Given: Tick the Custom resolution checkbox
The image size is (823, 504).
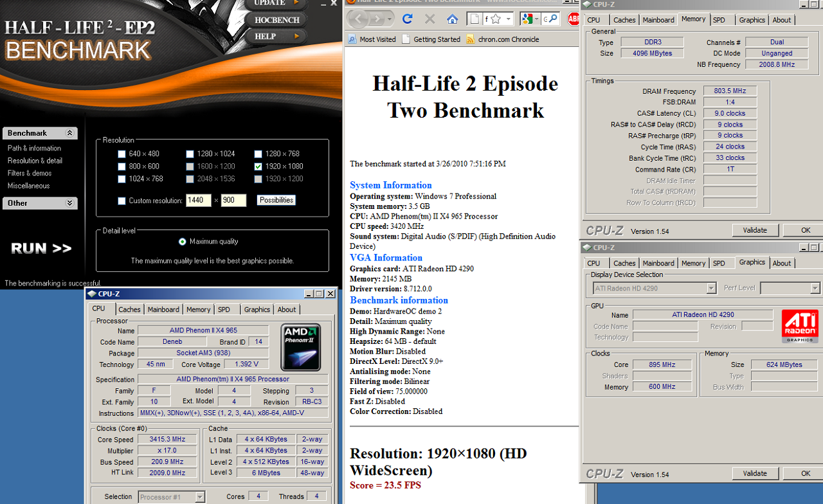Looking at the screenshot, I should point(122,201).
